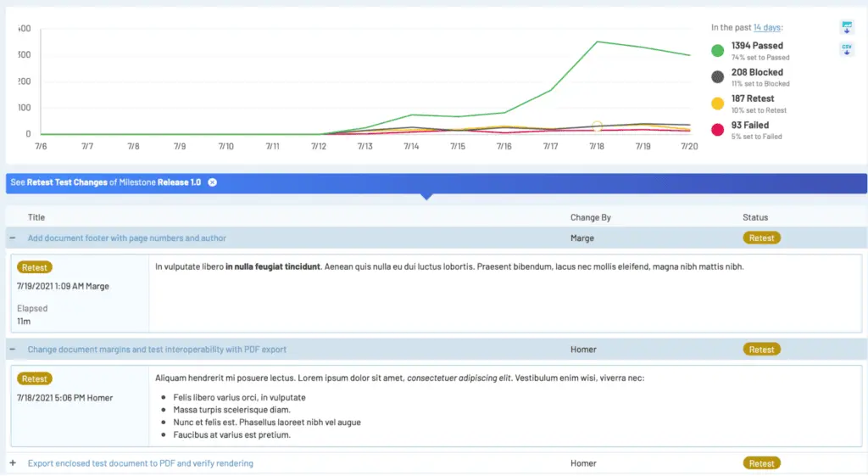This screenshot has width=868, height=476.
Task: Expand the Export enclosed test document row
Action: [x=12, y=462]
